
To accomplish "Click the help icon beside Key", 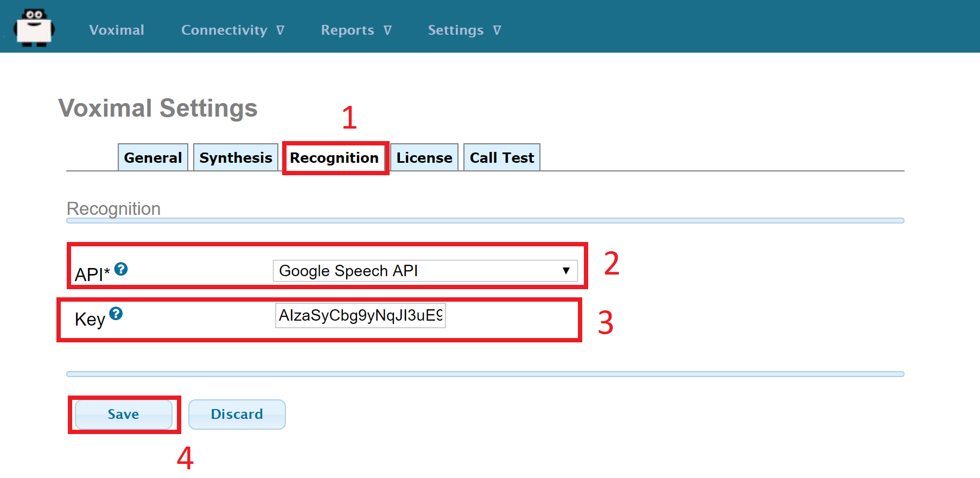I will tap(116, 313).
